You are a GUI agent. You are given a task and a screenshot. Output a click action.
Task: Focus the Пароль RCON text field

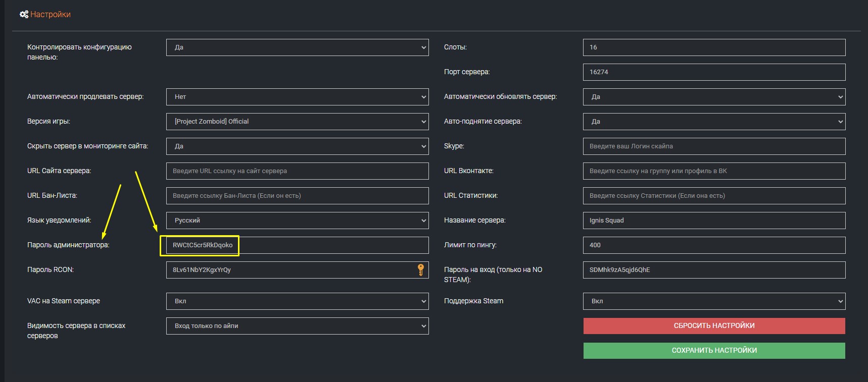pos(291,270)
